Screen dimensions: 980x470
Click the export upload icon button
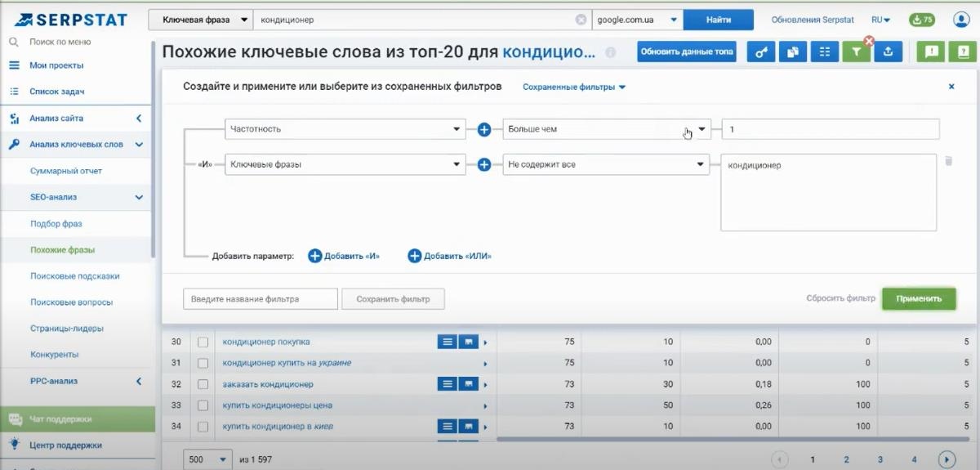coord(888,51)
